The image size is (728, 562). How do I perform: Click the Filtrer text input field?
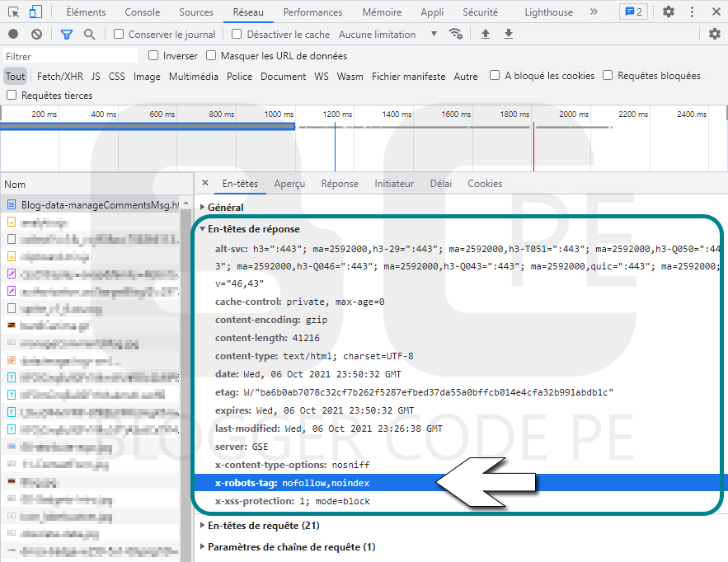pos(71,56)
